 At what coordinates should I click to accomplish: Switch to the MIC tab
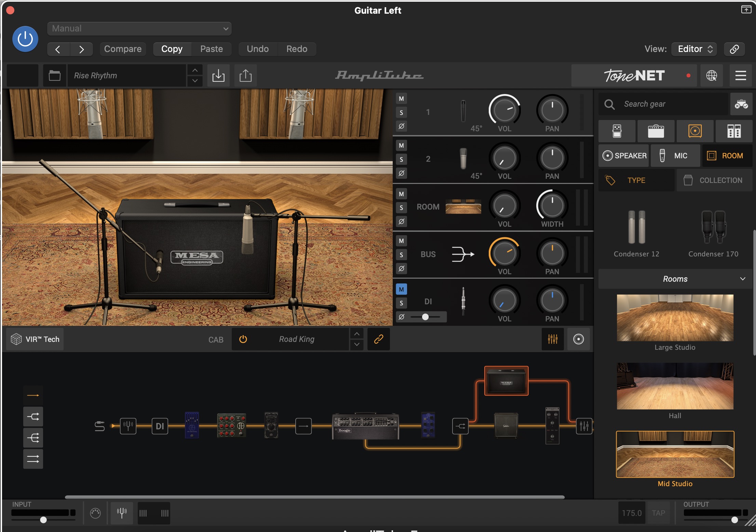coord(675,156)
